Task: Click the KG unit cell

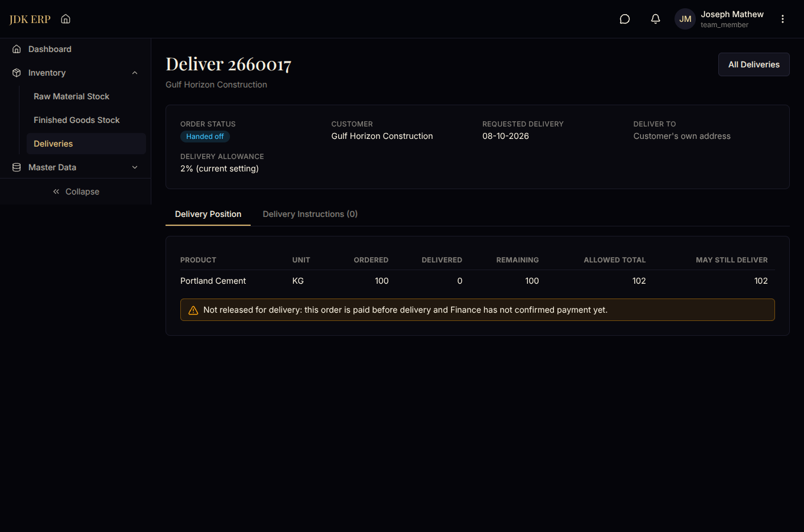Action: coord(298,281)
